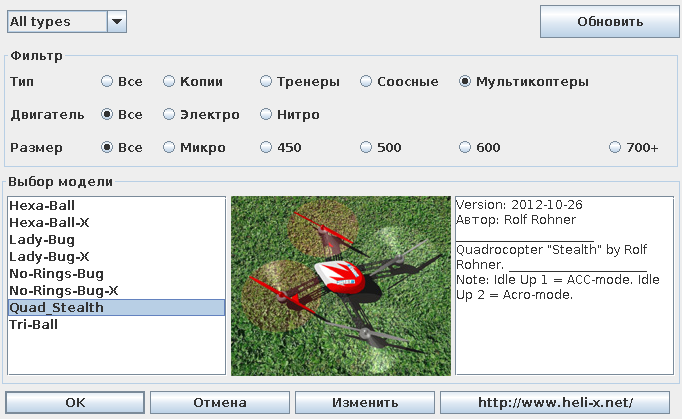The height and width of the screenshot is (419, 682).
Task: Choose the 700+ size radio button
Action: click(615, 147)
